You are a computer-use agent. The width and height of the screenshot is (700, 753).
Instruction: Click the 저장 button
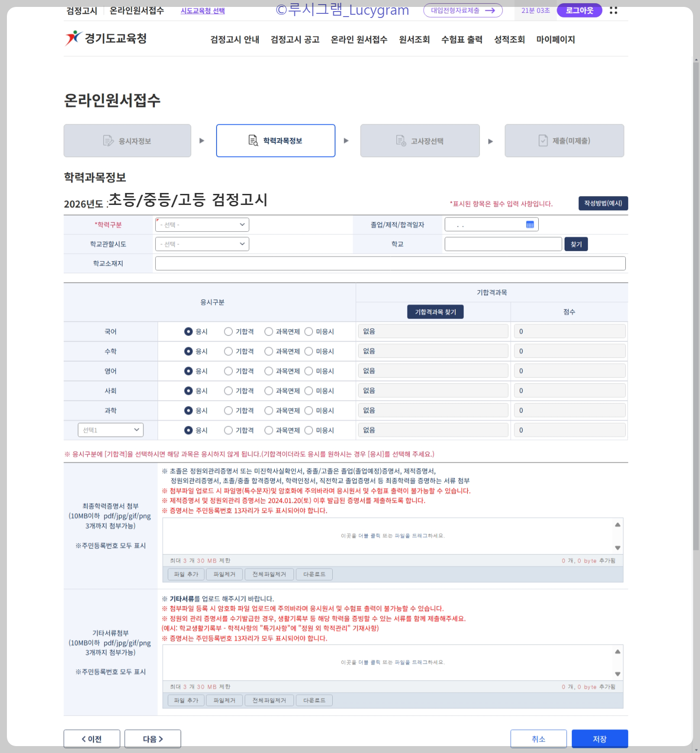coord(600,739)
